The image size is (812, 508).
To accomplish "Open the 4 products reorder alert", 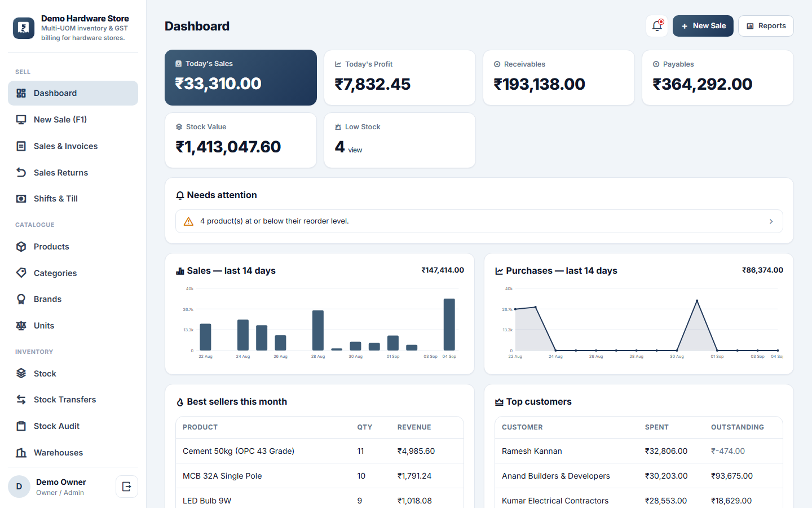I will pos(479,221).
